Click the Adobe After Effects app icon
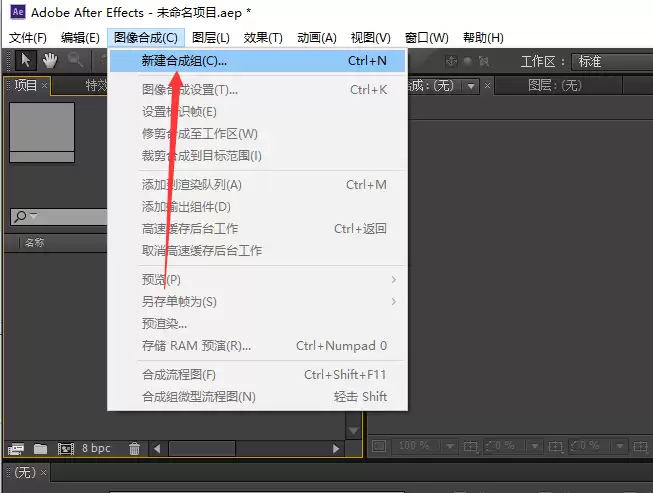The width and height of the screenshot is (653, 493). pyautogui.click(x=18, y=12)
